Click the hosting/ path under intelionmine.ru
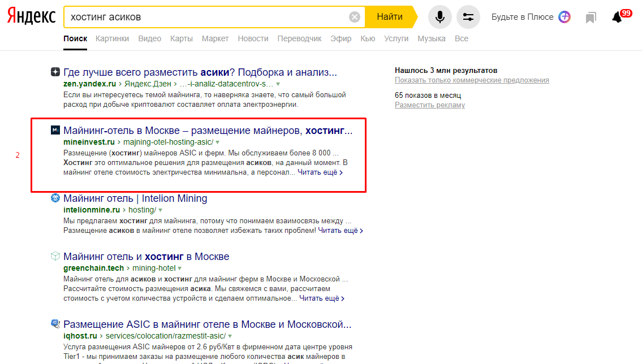Viewport: 642px width, 364px height. pos(142,210)
